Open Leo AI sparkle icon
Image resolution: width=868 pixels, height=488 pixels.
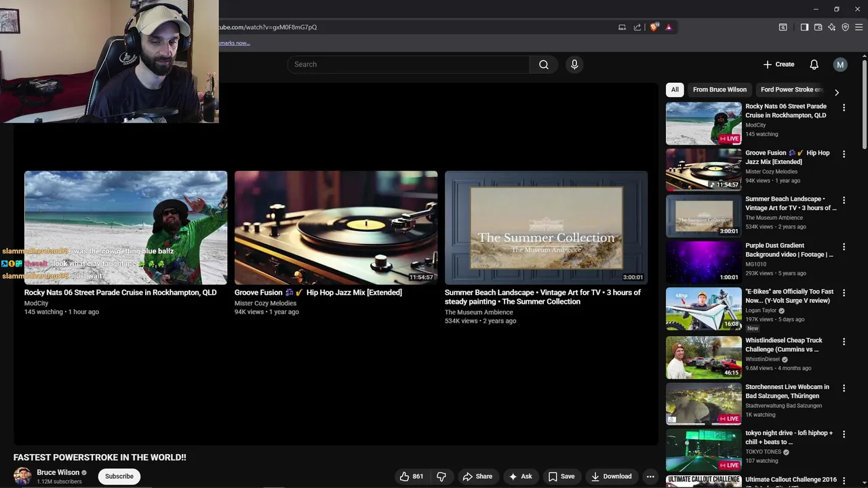click(x=831, y=27)
